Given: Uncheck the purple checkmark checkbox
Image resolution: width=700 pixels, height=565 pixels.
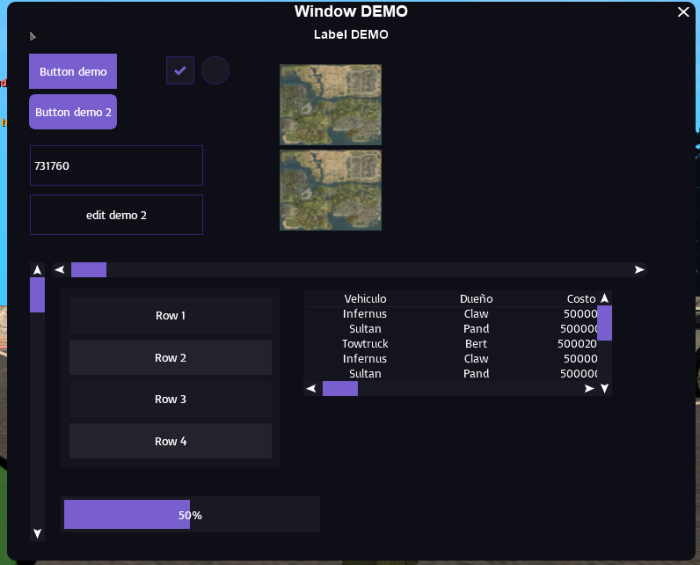Looking at the screenshot, I should [180, 71].
